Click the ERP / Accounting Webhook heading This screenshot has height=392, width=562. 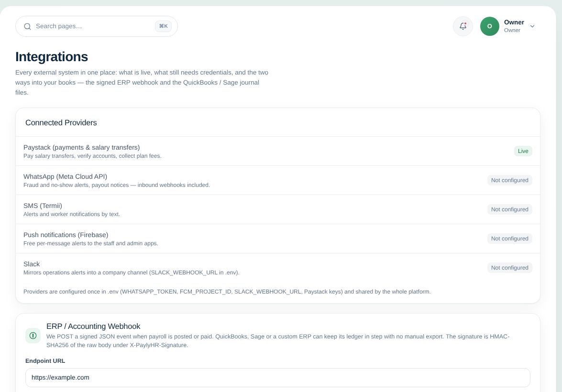click(x=93, y=326)
